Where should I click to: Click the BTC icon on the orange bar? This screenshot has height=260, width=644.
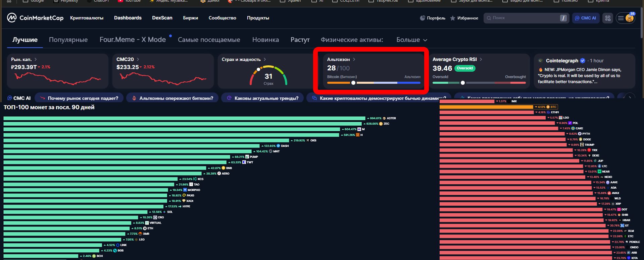coord(548,107)
